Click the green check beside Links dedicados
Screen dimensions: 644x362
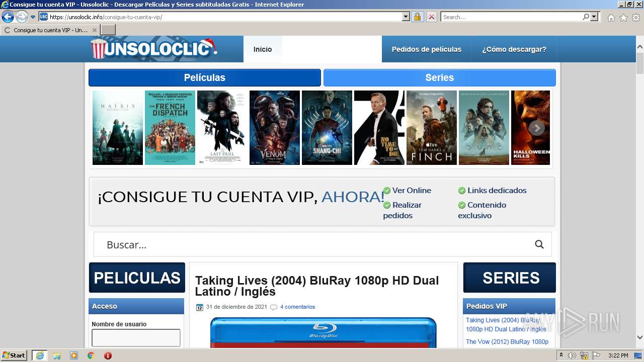pyautogui.click(x=462, y=191)
